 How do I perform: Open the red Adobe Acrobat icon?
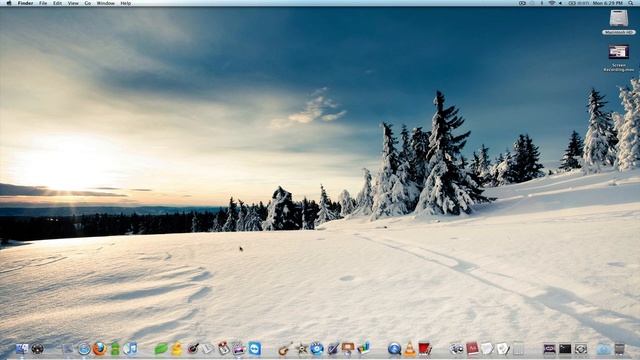(472, 349)
